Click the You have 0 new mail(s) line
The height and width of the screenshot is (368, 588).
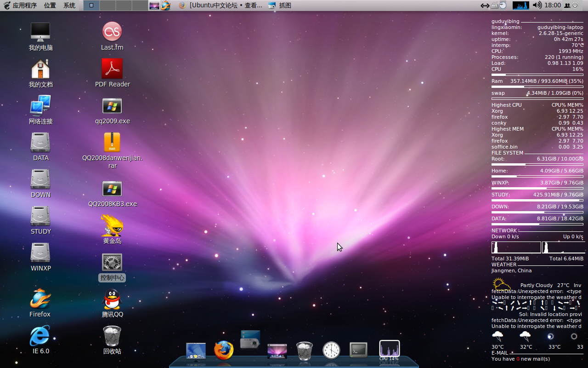point(520,359)
